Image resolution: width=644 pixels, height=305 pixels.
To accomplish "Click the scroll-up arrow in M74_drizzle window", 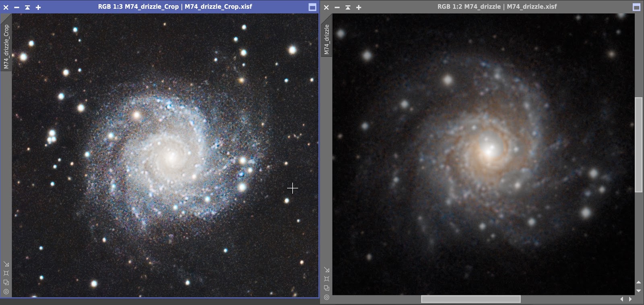I will (638, 282).
